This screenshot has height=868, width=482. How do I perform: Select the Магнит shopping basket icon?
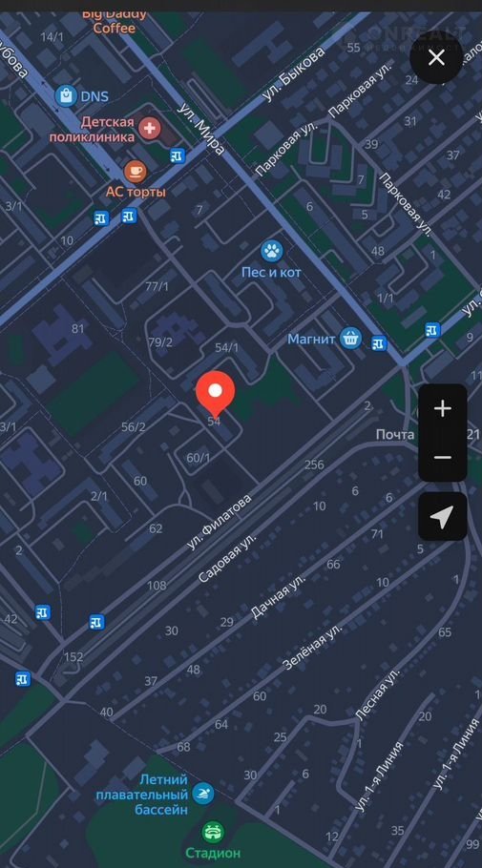[x=350, y=338]
